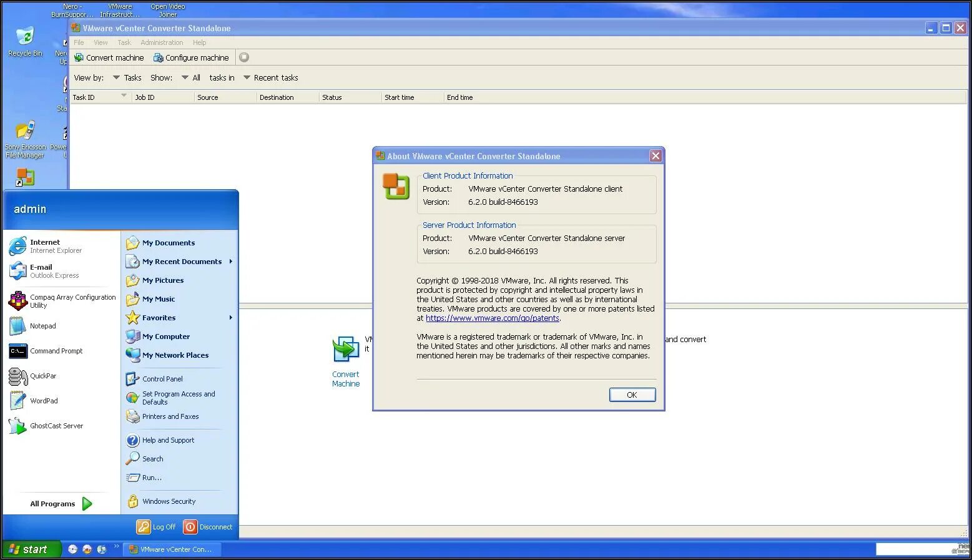Show more Quick Launch icons chevron

point(116,547)
